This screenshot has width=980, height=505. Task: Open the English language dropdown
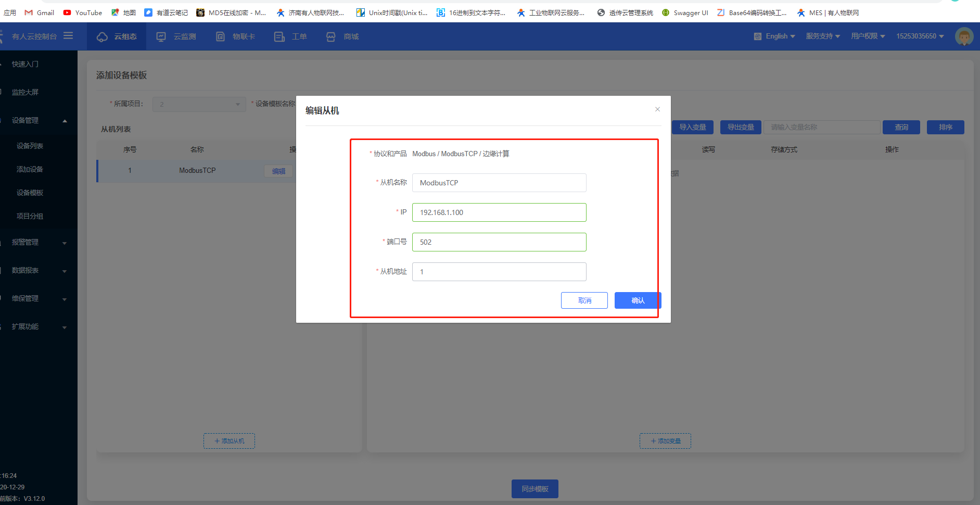tap(775, 36)
